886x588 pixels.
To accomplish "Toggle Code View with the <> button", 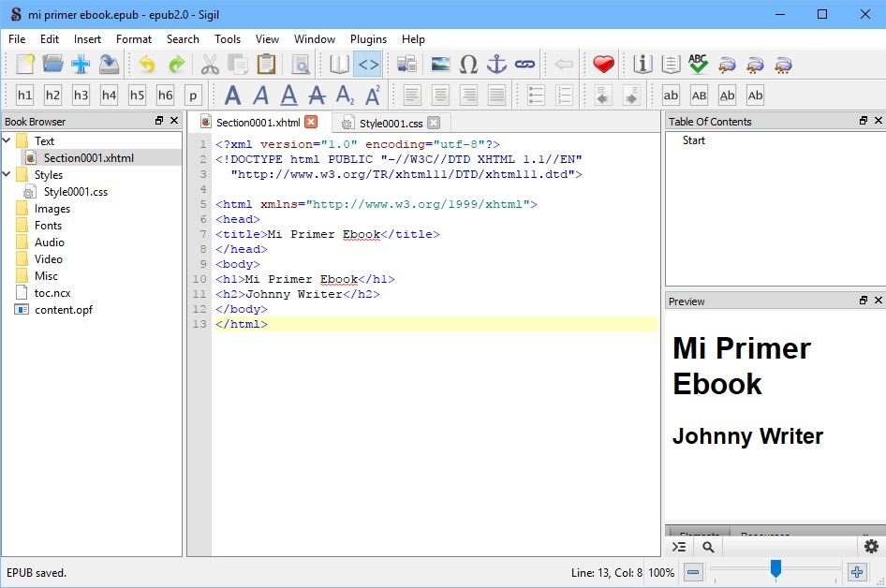I will click(x=367, y=65).
